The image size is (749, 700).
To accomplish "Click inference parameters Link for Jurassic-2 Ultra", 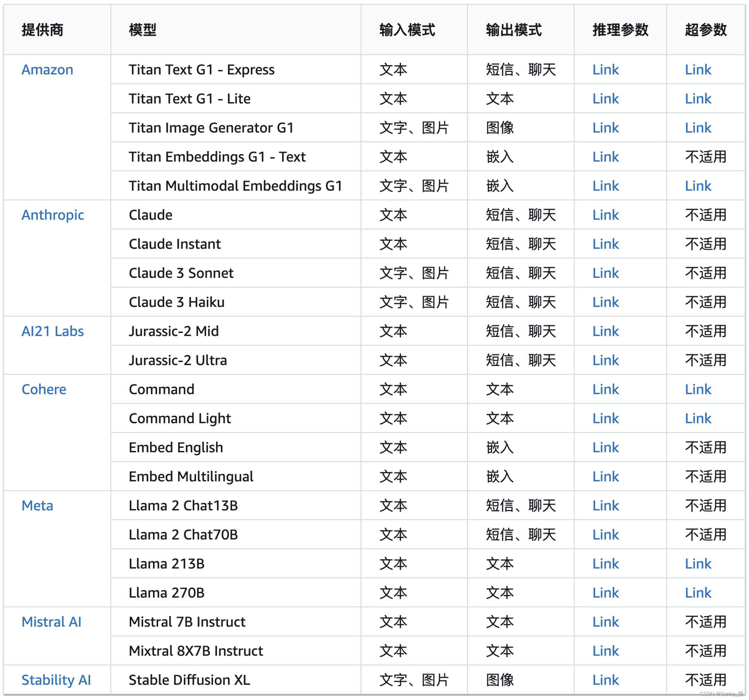I will [x=606, y=360].
